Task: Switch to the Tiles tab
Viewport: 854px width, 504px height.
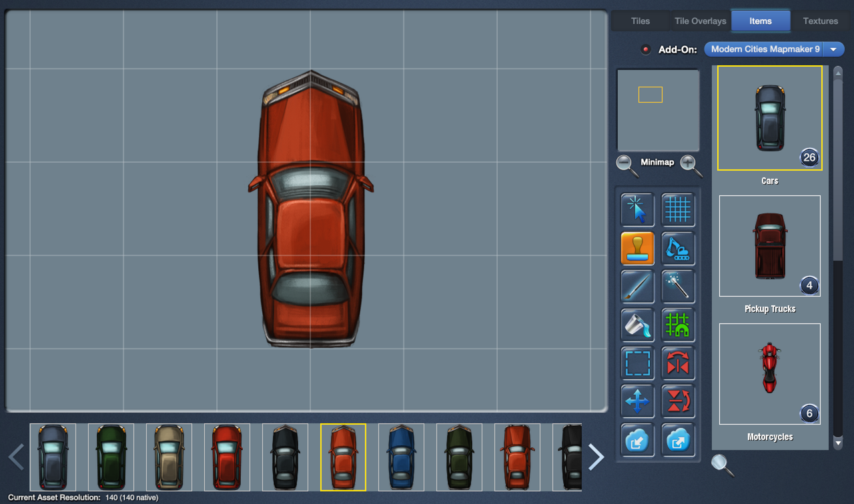Action: (640, 21)
